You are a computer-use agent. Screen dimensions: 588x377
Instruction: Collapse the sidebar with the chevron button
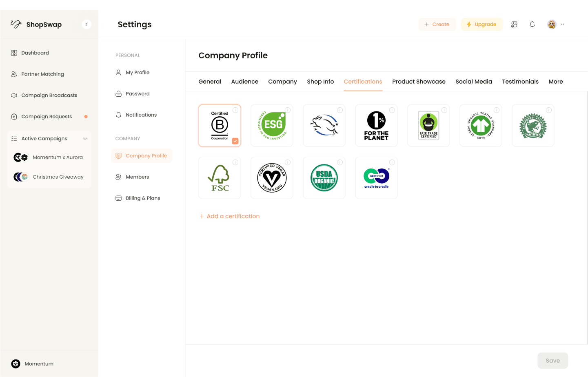[x=87, y=24]
